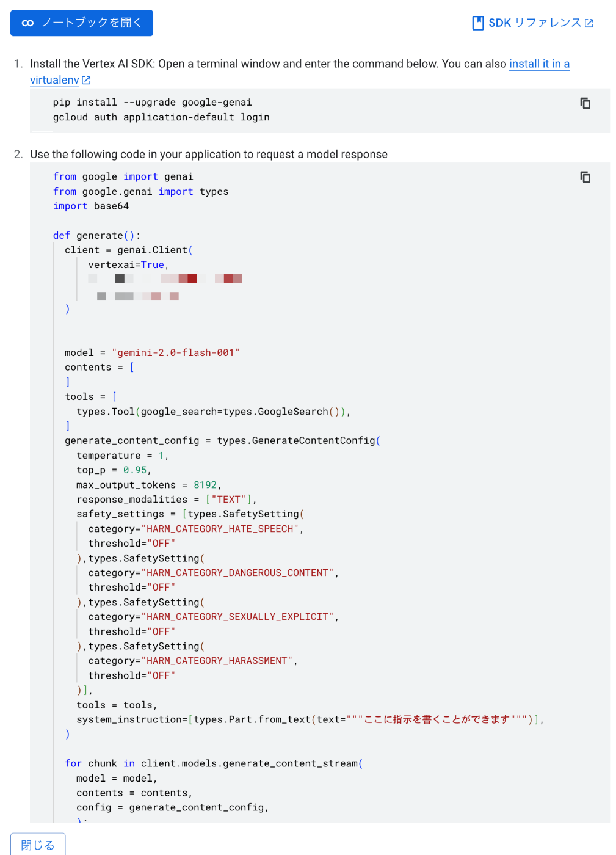Click the Colab logo icon in notebook button

[x=27, y=23]
